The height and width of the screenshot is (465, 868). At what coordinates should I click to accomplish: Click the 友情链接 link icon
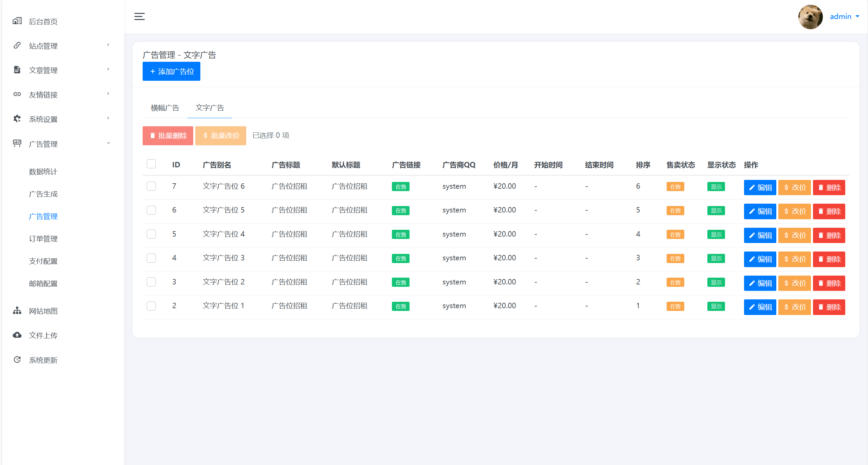click(x=17, y=94)
